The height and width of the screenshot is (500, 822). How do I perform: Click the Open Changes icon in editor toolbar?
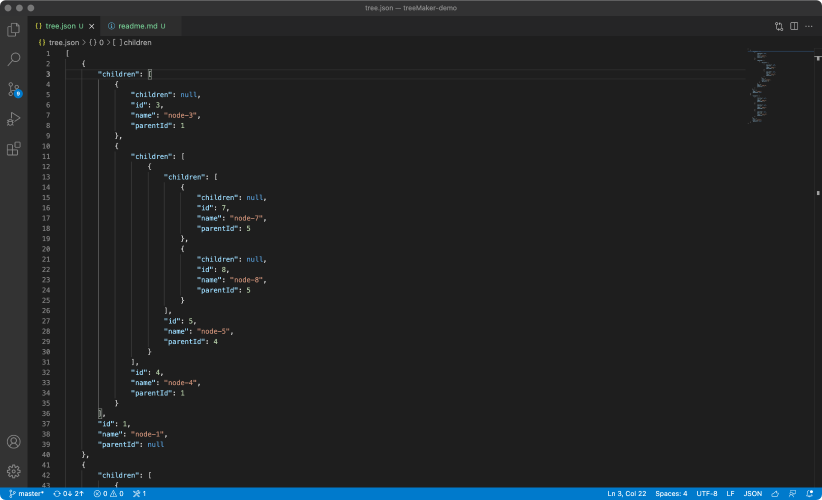tap(779, 26)
